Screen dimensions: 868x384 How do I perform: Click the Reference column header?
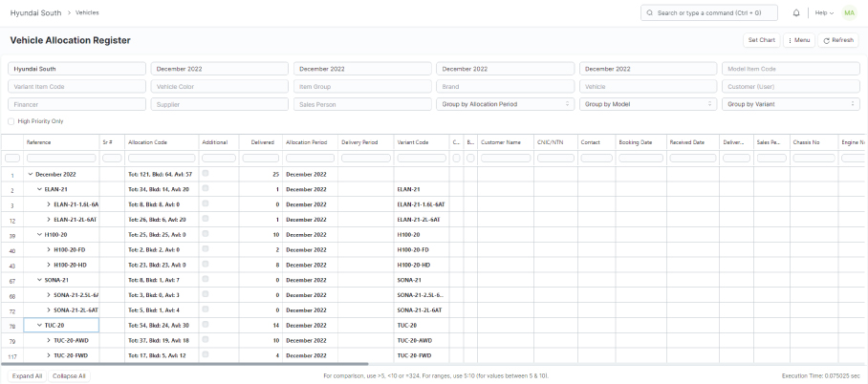tap(61, 142)
